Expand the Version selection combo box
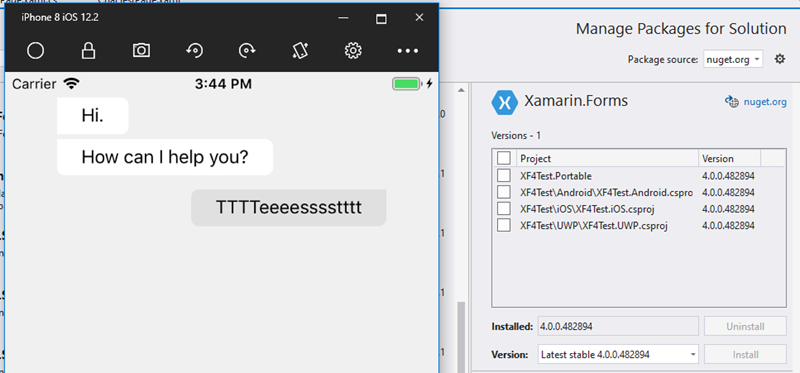Screen dimensions: 800x373 [x=618, y=354]
